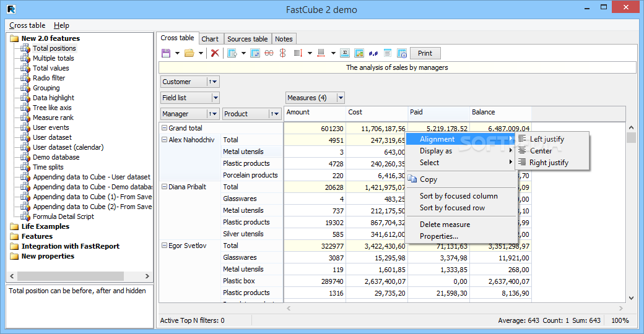
Task: Choose Sort by focused column
Action: [461, 195]
